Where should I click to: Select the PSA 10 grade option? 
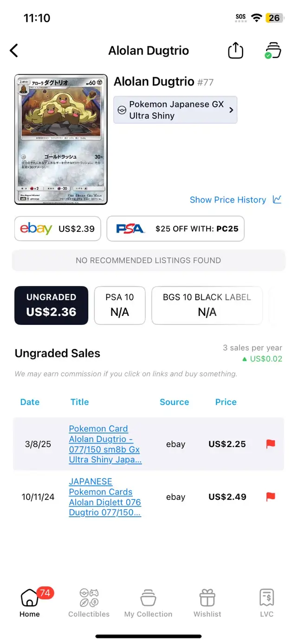[120, 305]
